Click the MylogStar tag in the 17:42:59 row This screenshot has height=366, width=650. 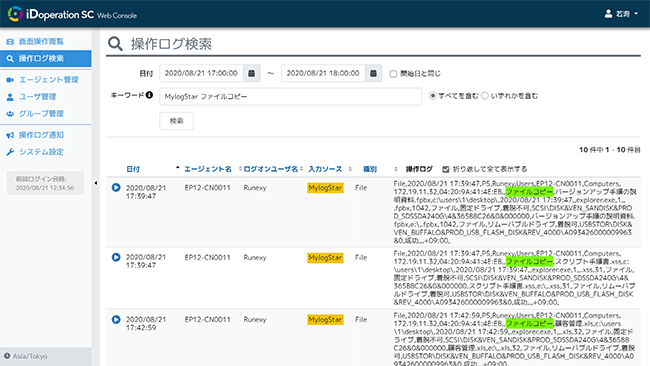325,320
